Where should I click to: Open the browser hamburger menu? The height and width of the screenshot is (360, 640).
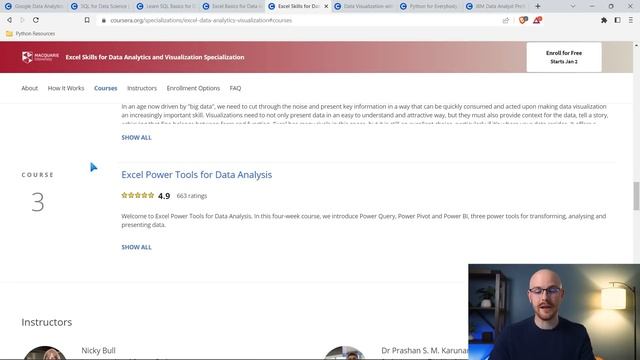pos(631,20)
